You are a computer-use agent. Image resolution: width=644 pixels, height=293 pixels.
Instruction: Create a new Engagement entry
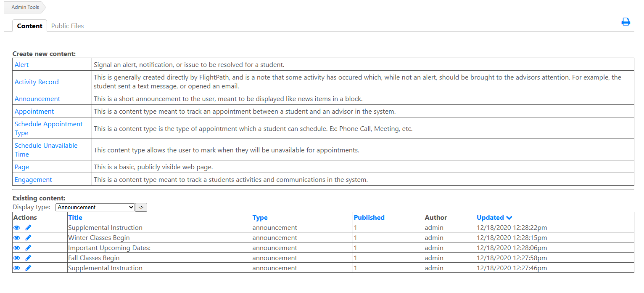point(33,180)
